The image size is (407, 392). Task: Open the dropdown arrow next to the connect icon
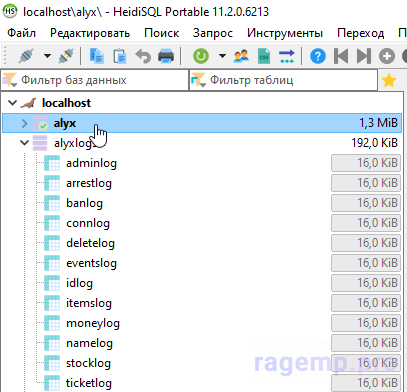[x=48, y=56]
